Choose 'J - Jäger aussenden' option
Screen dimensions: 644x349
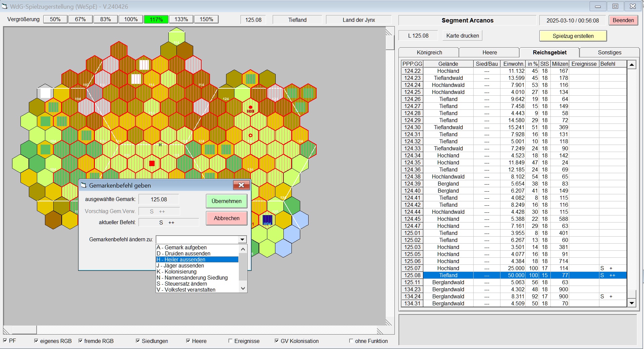[x=197, y=265]
